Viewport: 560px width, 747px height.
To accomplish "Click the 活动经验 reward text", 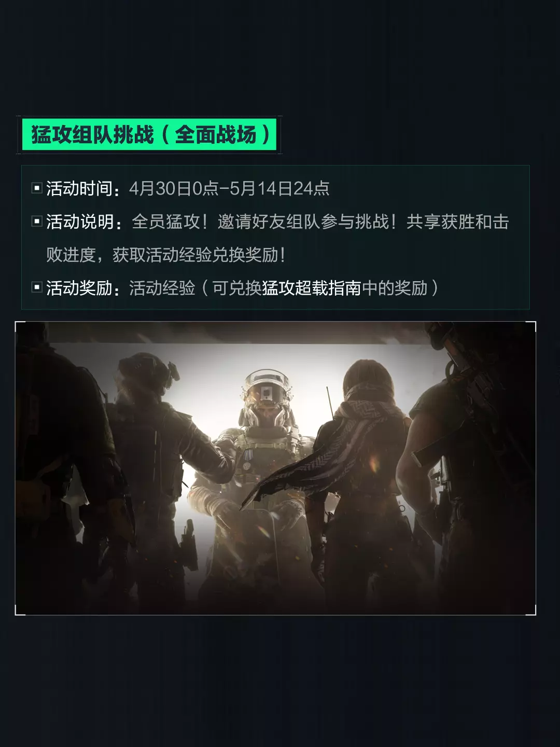I will pos(162,288).
